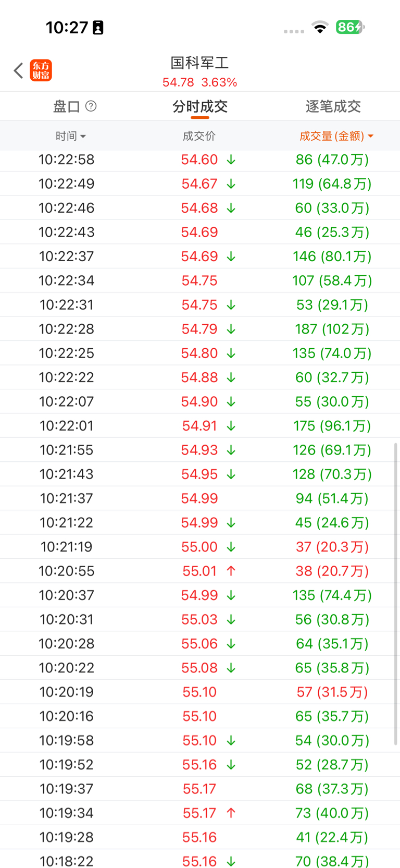
Task: Open the 东方财富 app logo
Action: 41,70
